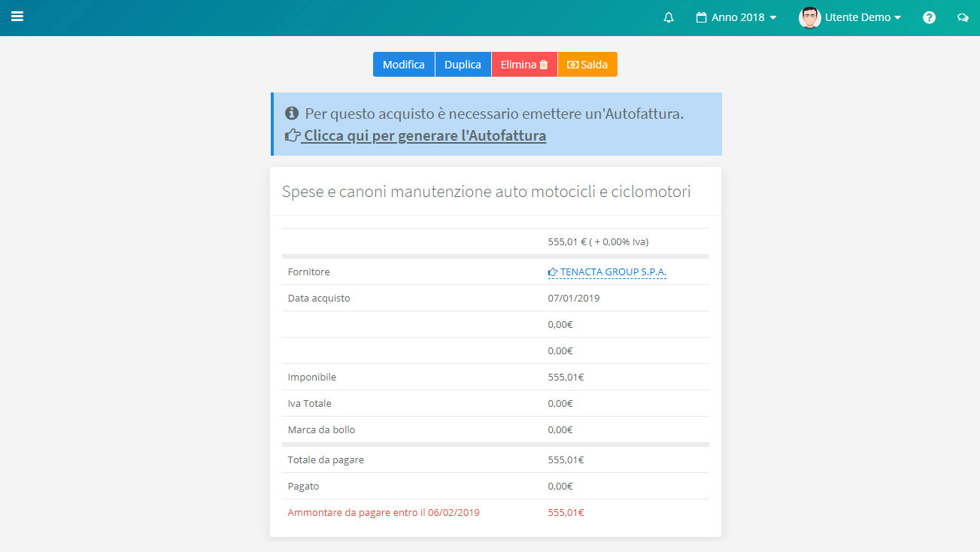Click the Spese e canoni manutenzione heading
The height and width of the screenshot is (552, 980).
point(486,192)
